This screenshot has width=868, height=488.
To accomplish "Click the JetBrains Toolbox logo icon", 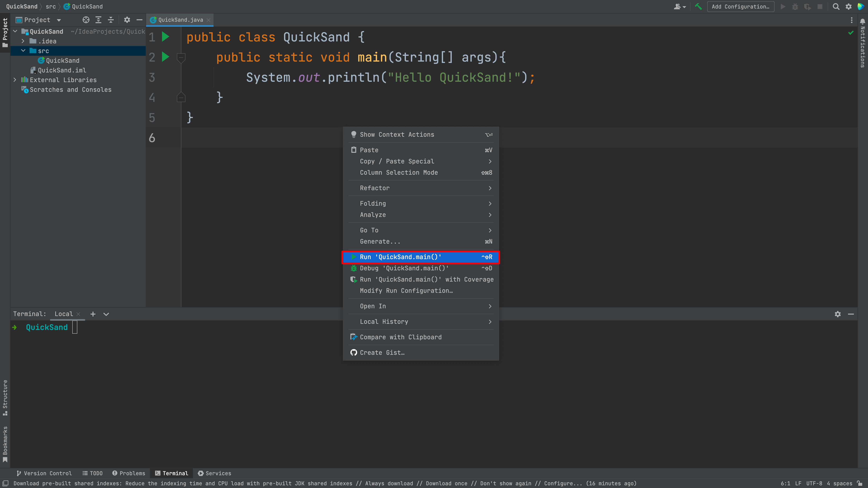I will (x=861, y=6).
